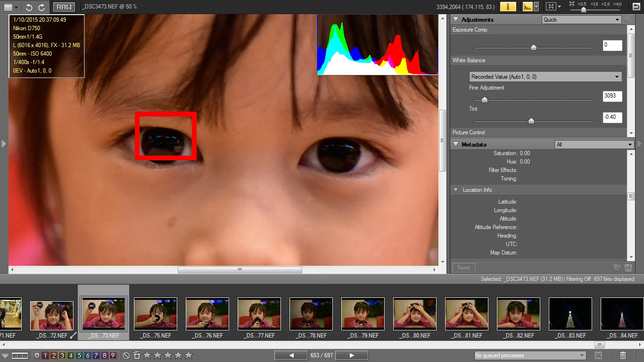Screen dimensions: 644x362
Task: Open the Adjustments Quick preset dropdown
Action: pos(581,20)
